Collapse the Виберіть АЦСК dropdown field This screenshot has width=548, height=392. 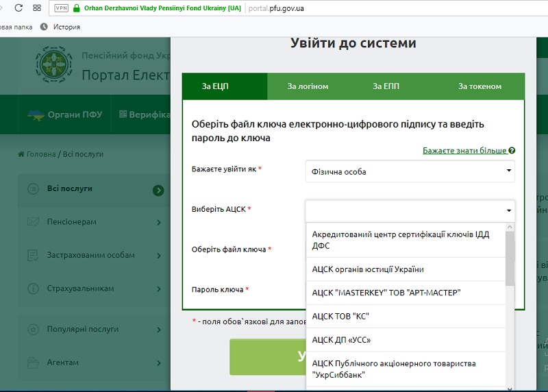pyautogui.click(x=410, y=210)
